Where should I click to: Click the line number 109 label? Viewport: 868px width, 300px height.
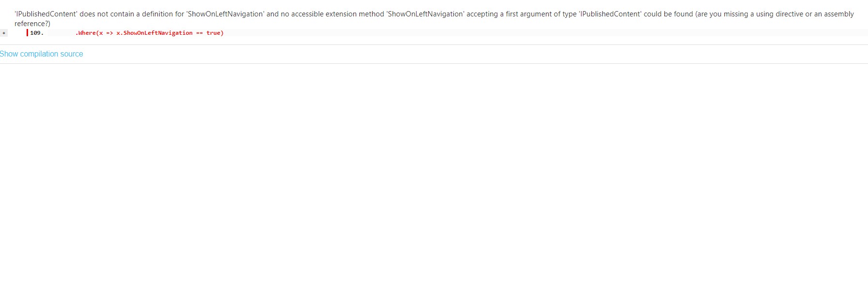pos(37,33)
